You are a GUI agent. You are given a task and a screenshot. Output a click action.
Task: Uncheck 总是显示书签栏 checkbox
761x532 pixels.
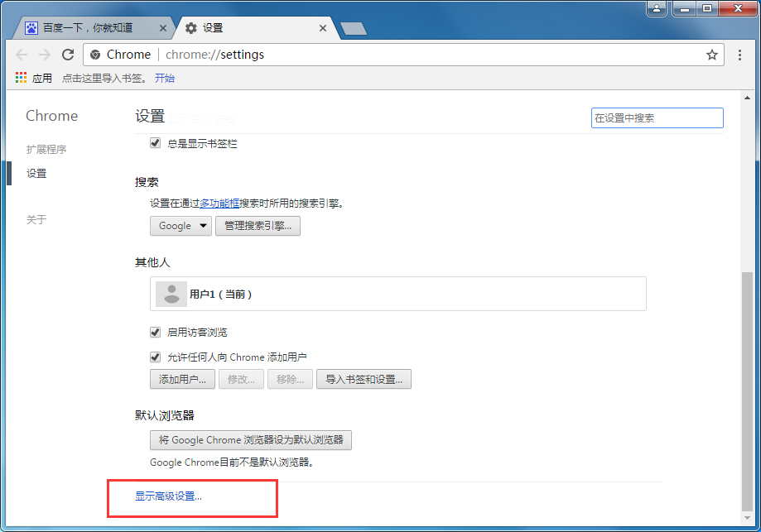pos(155,143)
